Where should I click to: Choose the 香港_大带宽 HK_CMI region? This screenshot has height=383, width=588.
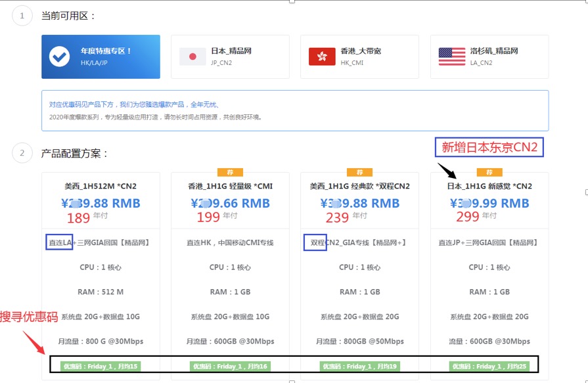pos(359,56)
